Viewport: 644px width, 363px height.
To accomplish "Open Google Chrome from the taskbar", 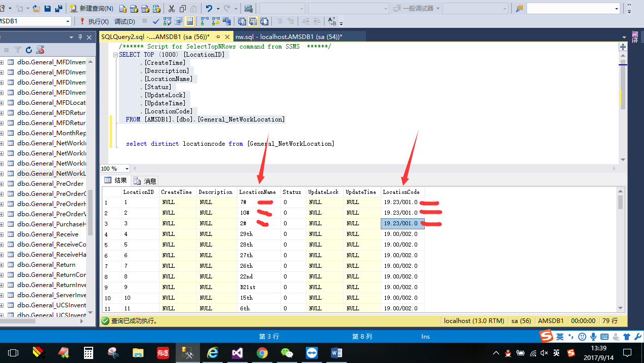I will point(262,353).
